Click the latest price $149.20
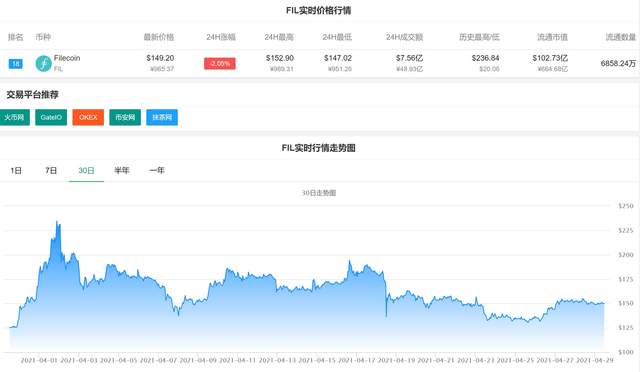Image resolution: width=640 pixels, height=372 pixels. pos(160,58)
